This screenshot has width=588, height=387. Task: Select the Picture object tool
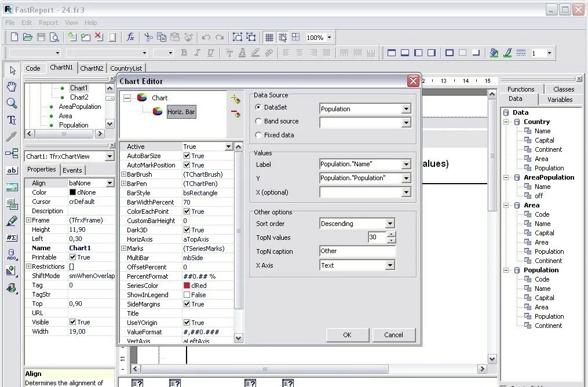point(12,187)
